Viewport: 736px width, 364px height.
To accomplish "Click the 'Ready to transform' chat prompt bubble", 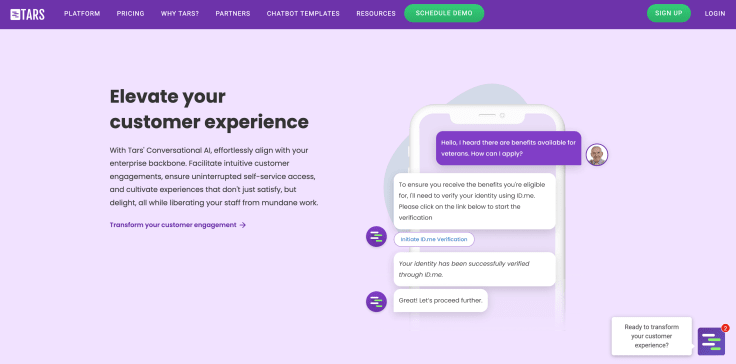I will (652, 336).
